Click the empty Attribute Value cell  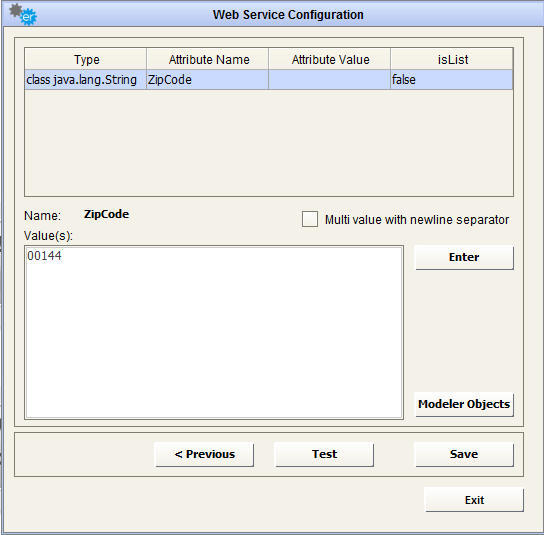[330, 80]
